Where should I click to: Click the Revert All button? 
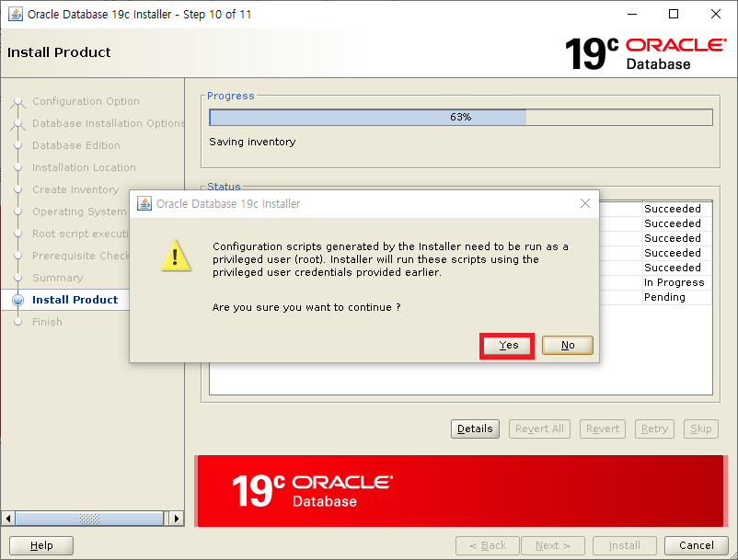539,429
